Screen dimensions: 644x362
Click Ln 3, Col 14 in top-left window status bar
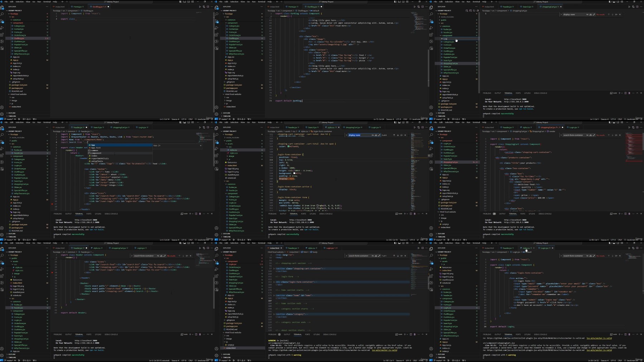[x=165, y=119]
